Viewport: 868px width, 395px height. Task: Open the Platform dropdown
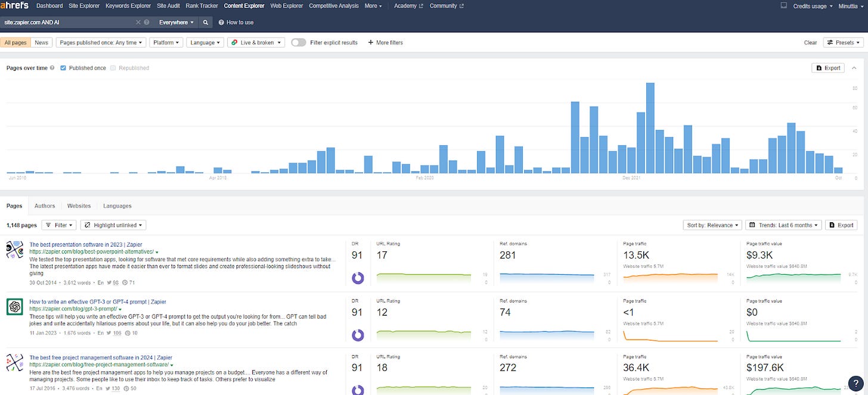tap(166, 42)
